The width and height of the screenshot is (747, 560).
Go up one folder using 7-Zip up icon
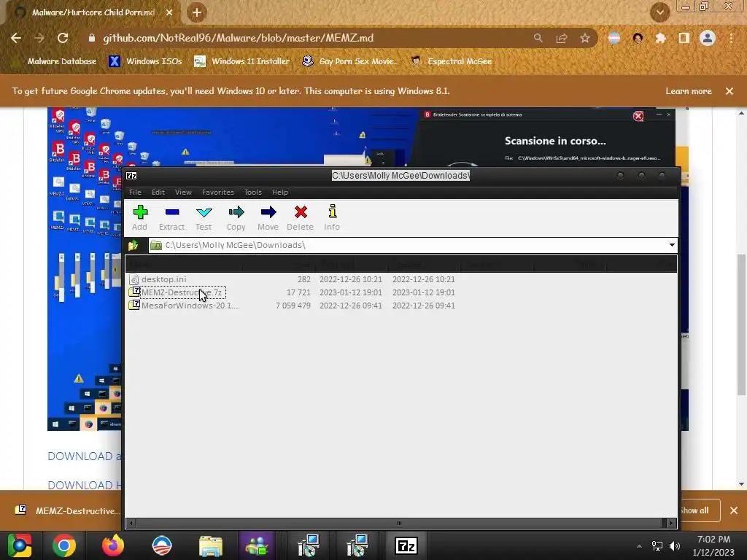[x=133, y=245]
